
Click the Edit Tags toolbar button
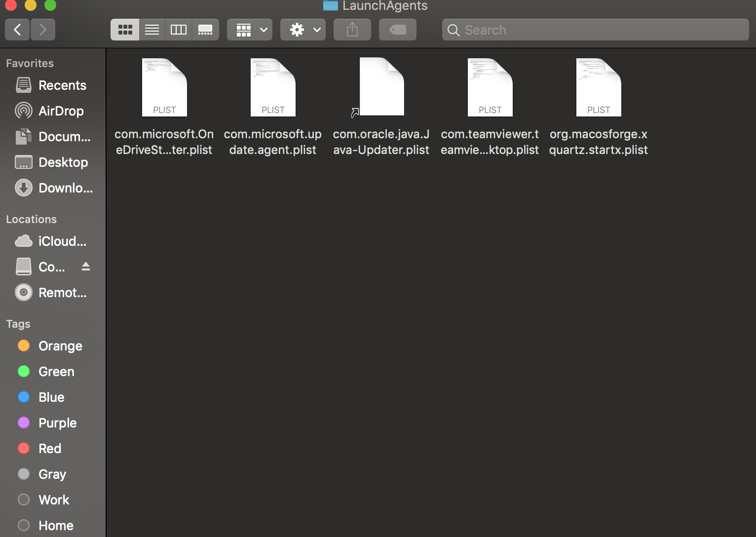click(397, 30)
